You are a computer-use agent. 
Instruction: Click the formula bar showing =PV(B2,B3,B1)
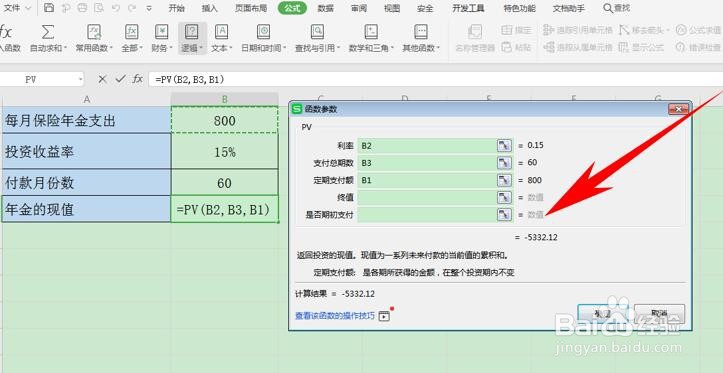click(436, 79)
